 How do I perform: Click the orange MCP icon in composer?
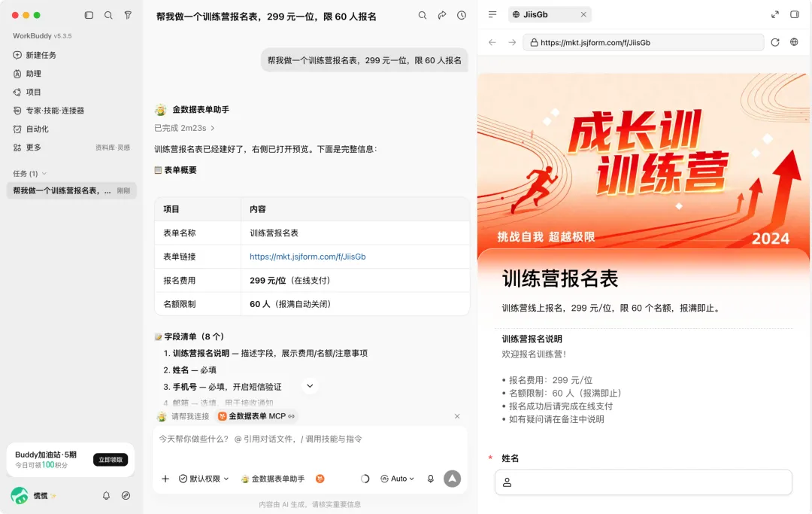tap(320, 479)
